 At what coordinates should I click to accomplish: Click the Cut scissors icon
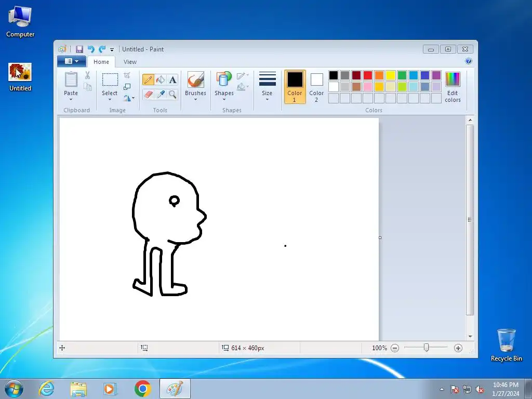pyautogui.click(x=87, y=75)
